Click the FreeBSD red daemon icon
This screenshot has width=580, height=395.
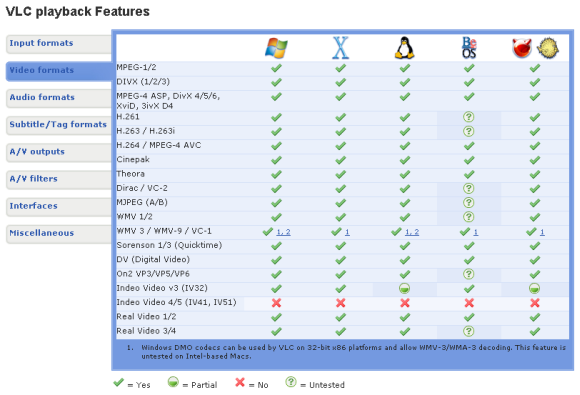tap(522, 48)
